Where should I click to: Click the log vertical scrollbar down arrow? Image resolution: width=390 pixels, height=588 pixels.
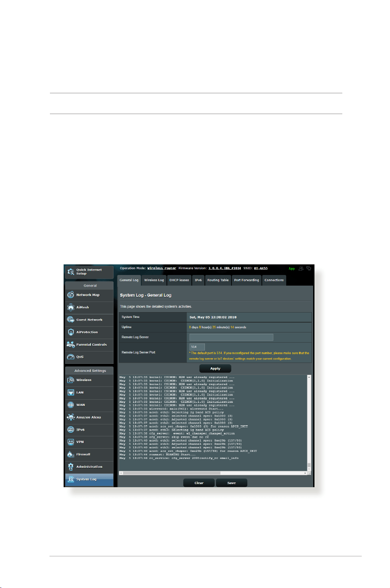[x=309, y=469]
